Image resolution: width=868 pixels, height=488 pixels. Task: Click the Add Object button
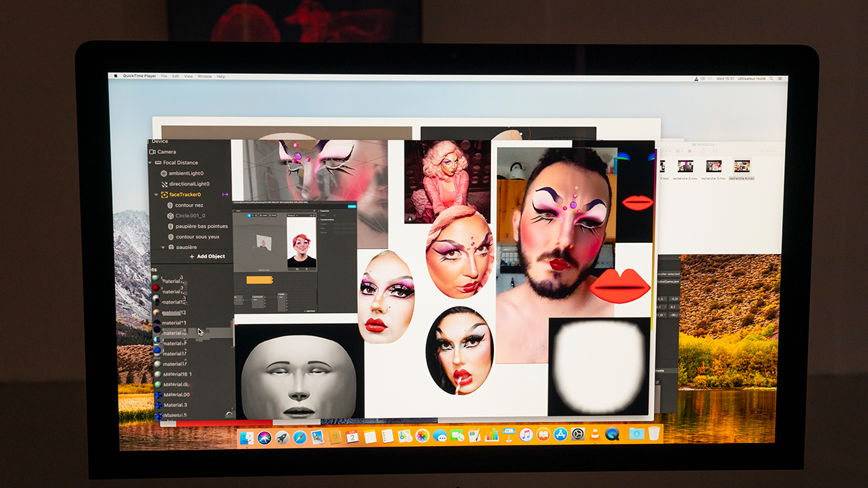(207, 257)
